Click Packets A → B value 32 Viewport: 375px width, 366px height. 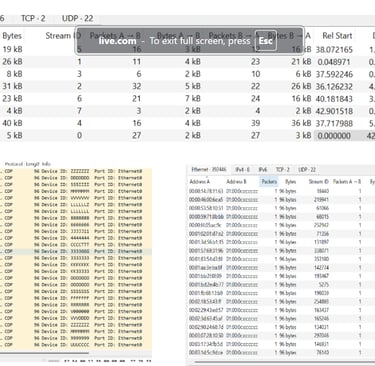coord(136,86)
